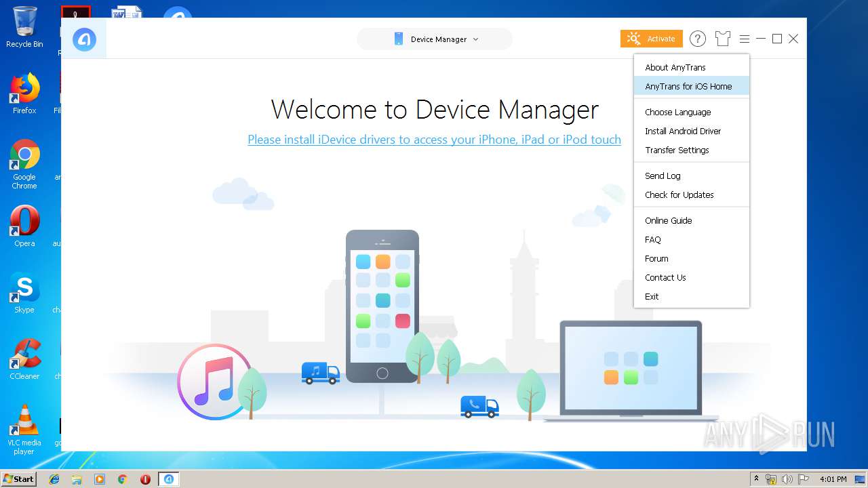Open the taskbar file explorer icon
Screen dimensions: 868x488
pos(77,479)
